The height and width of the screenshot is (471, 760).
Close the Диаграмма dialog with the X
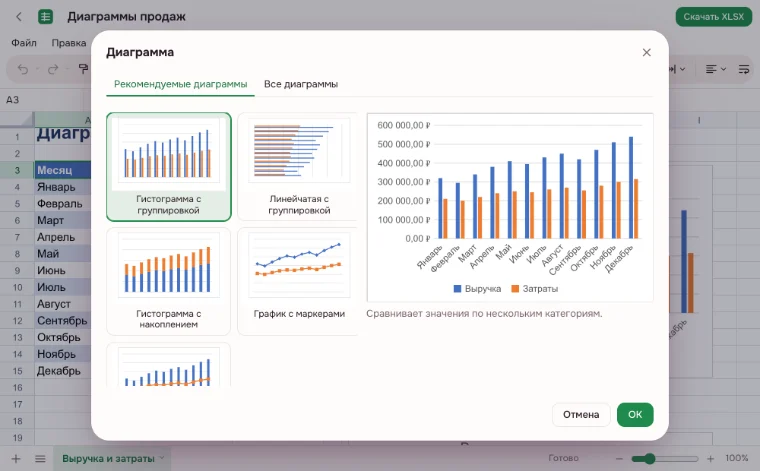pyautogui.click(x=647, y=52)
